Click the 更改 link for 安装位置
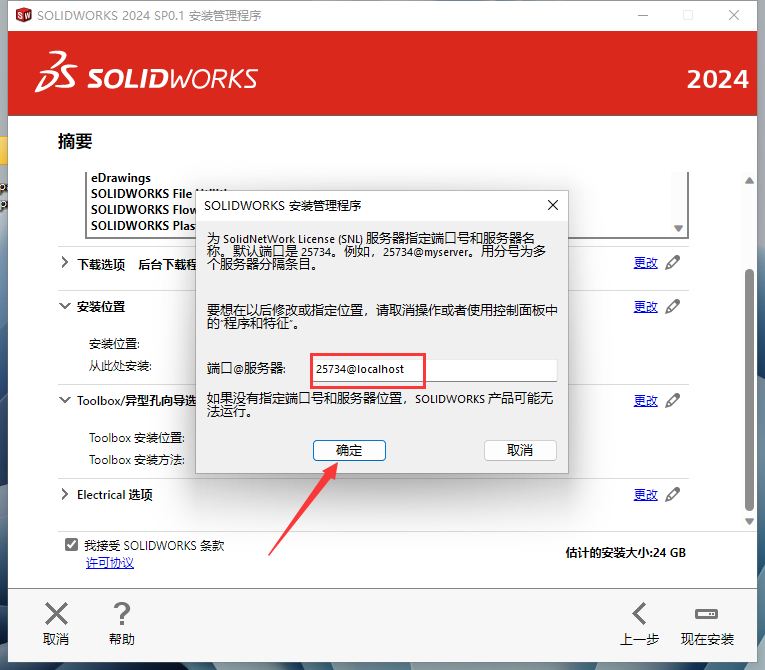The width and height of the screenshot is (765, 670). click(645, 306)
